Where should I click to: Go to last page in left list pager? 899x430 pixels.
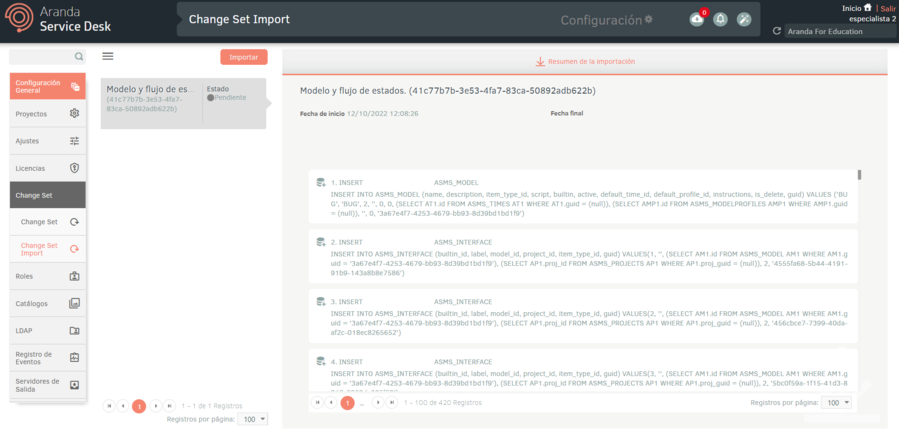[x=169, y=406]
